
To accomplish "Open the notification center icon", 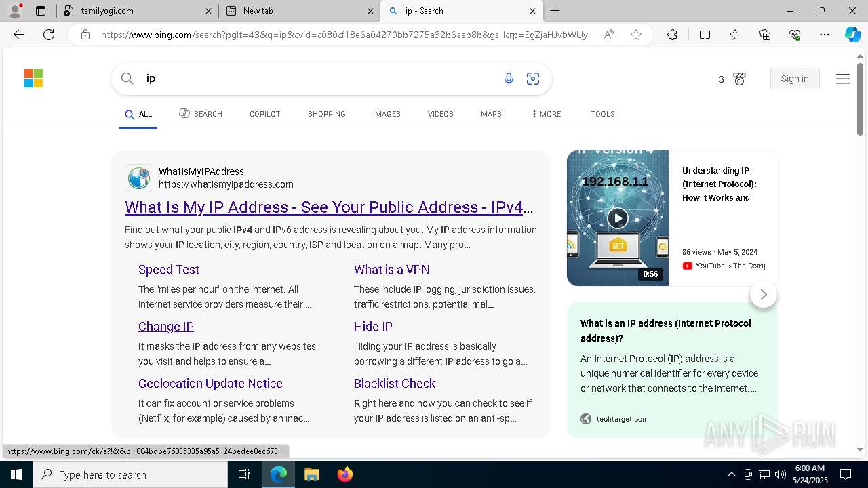I will (x=846, y=474).
